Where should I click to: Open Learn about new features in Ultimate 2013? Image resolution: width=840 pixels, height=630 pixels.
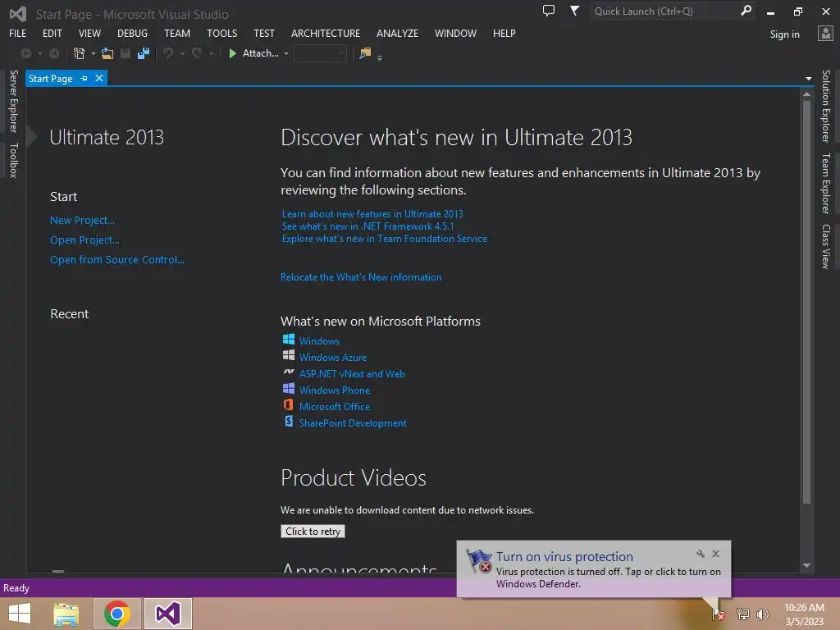coord(372,214)
